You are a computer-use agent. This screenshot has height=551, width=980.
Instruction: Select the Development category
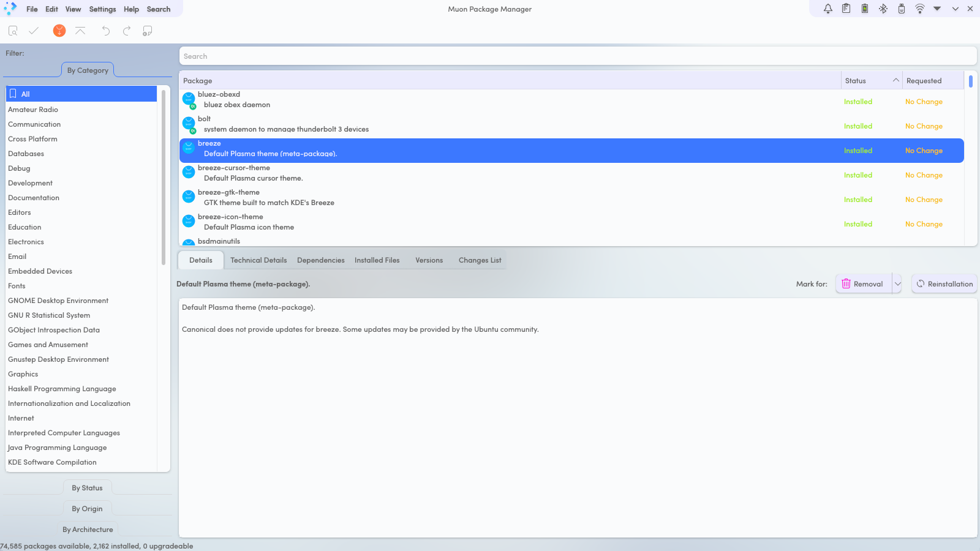(81, 183)
